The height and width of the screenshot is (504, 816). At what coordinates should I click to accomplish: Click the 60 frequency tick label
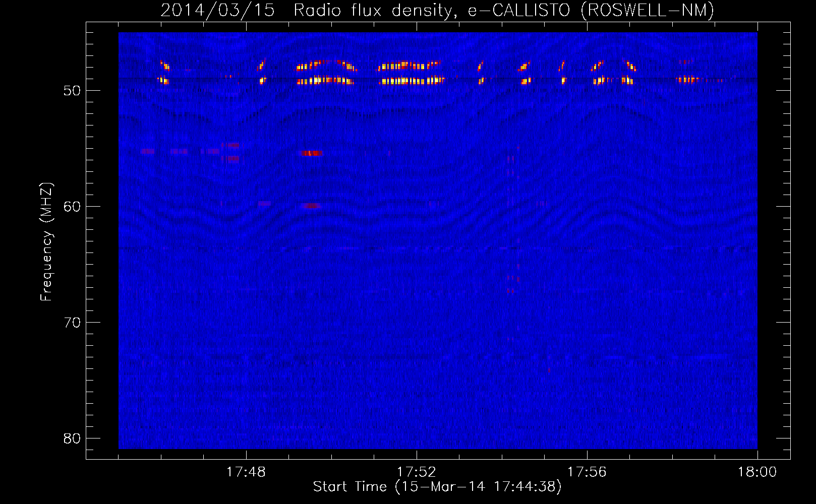pyautogui.click(x=72, y=207)
